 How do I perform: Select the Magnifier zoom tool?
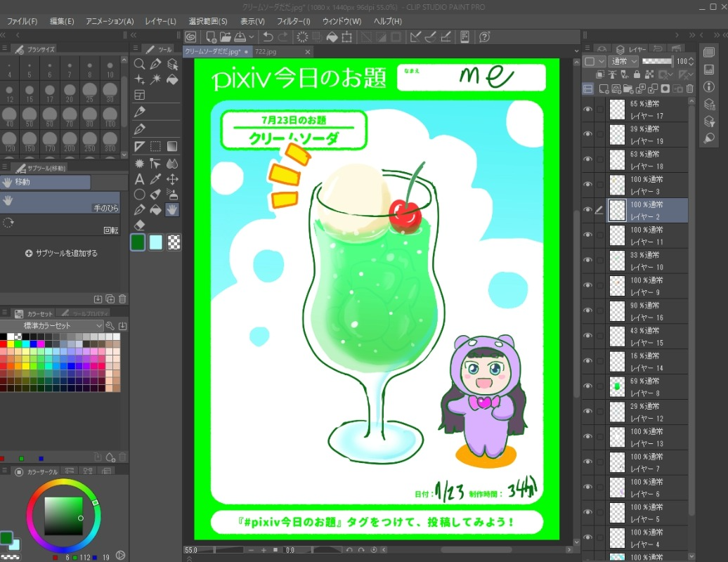140,64
